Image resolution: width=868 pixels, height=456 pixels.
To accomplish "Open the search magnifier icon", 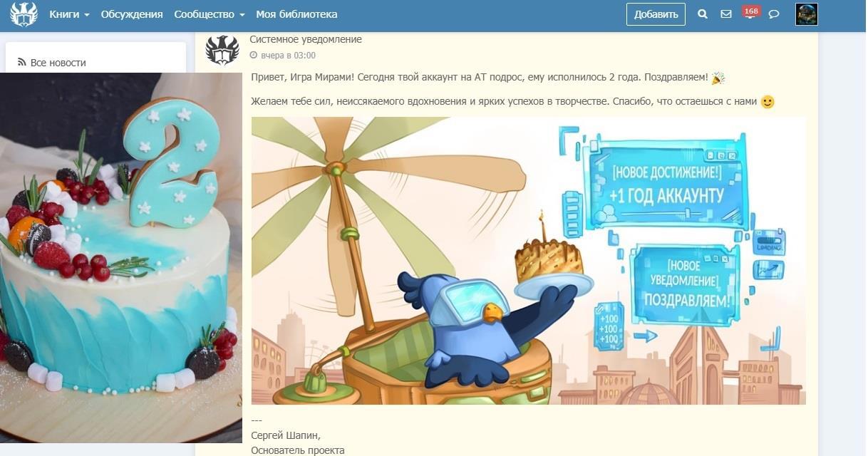I will point(703,14).
